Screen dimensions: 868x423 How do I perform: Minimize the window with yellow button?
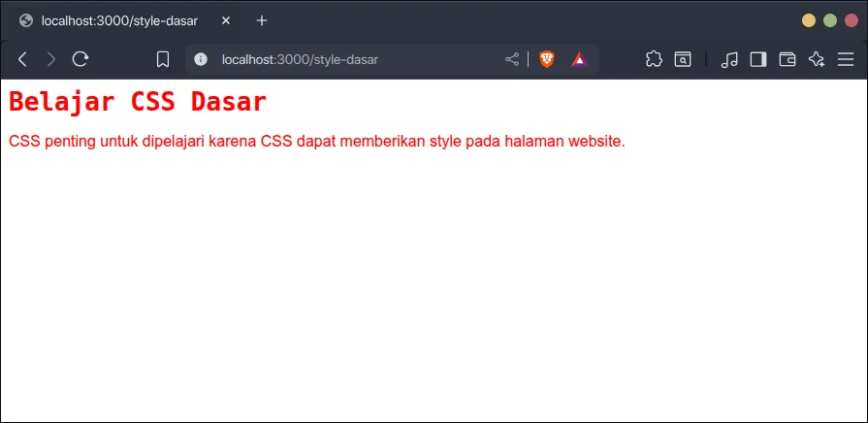pos(809,21)
